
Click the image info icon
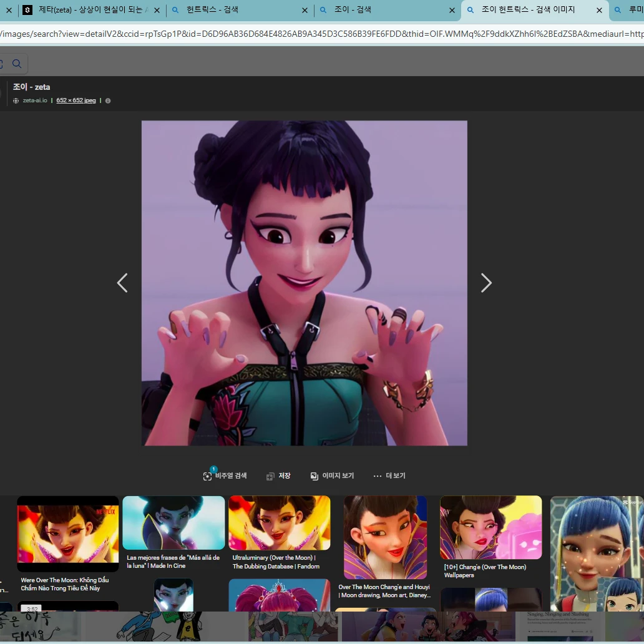coord(108,100)
